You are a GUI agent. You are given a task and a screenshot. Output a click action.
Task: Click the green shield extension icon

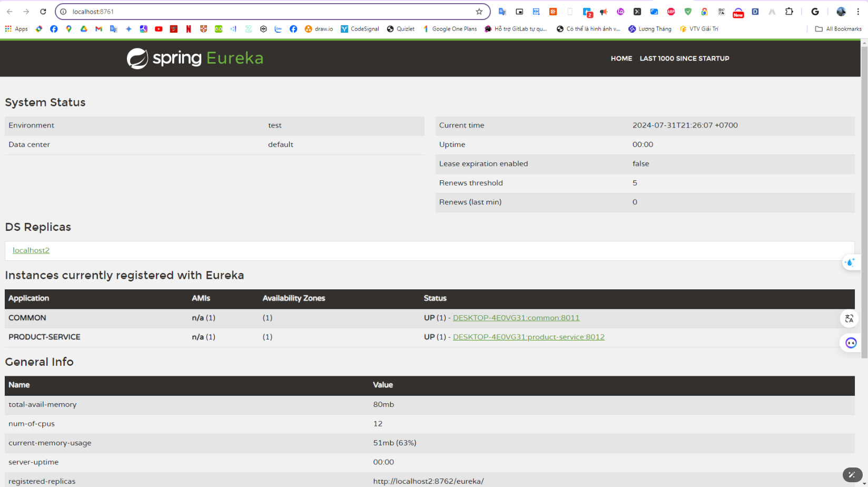tap(688, 12)
